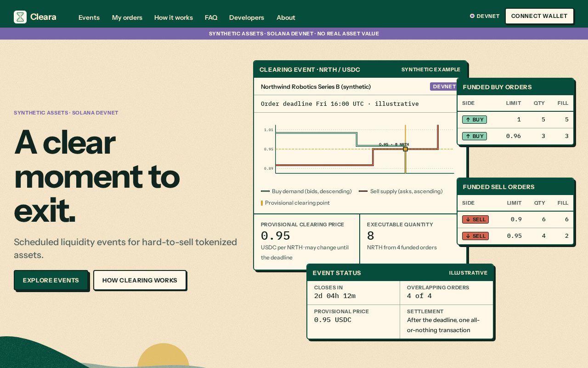Click the provisional clearing price value 0.95
Viewport: 588px width, 368px height.
[276, 236]
